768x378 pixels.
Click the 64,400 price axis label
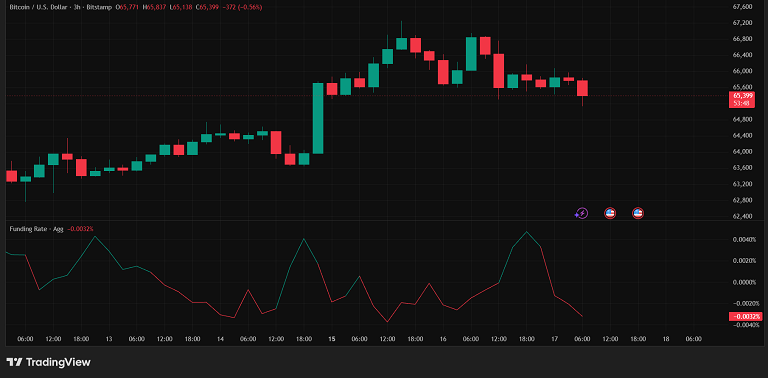(743, 136)
